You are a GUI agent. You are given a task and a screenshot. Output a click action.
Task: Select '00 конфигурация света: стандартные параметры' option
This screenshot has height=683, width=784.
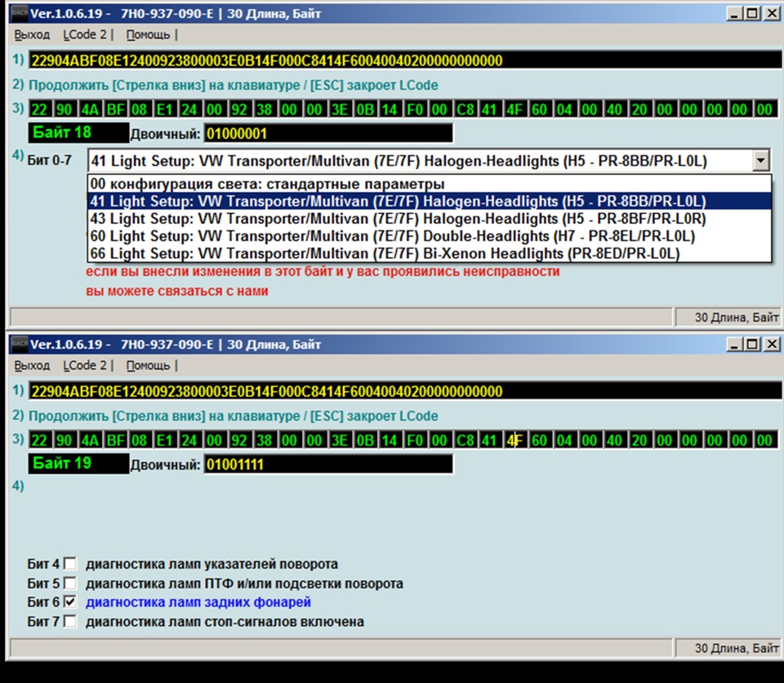click(429, 184)
